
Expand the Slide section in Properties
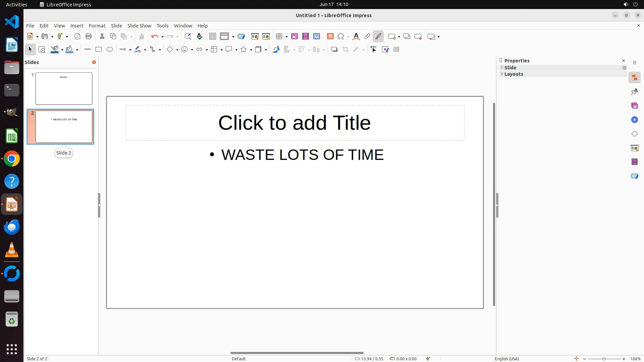click(x=510, y=68)
